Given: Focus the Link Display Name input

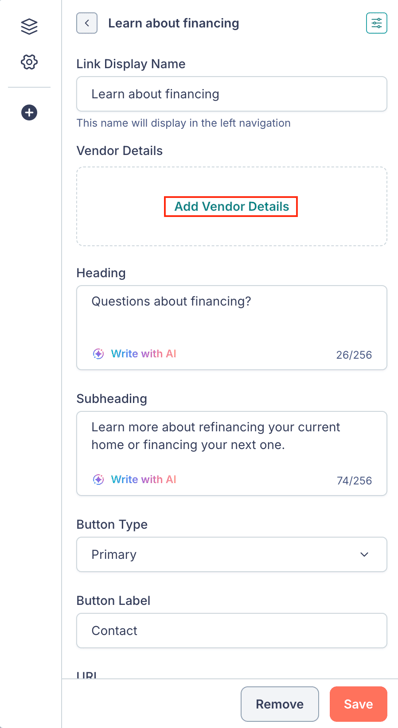Looking at the screenshot, I should (231, 94).
